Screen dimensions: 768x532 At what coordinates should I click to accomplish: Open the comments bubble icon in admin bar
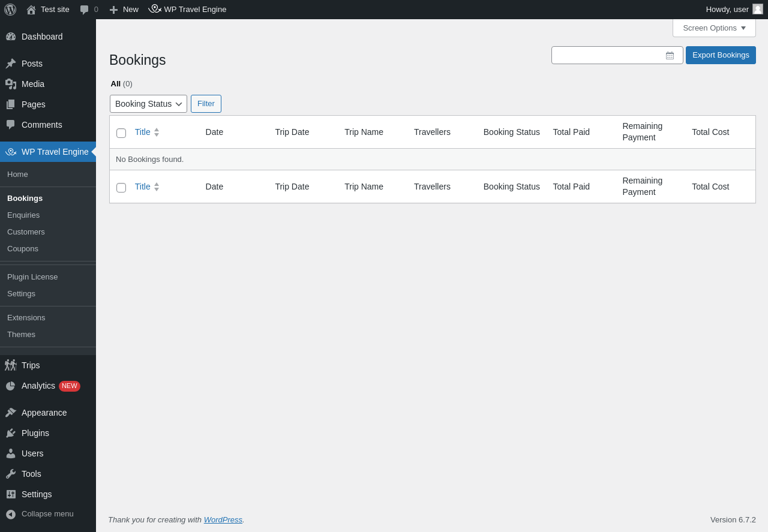click(85, 10)
